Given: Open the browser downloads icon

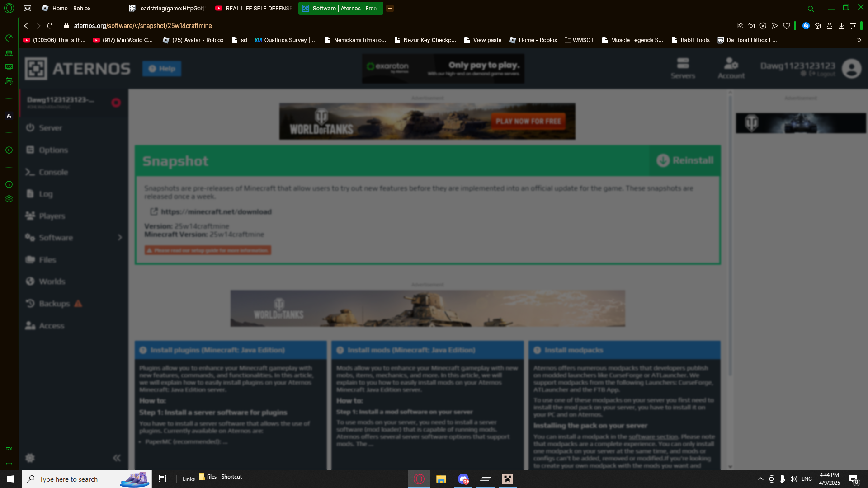Looking at the screenshot, I should (x=841, y=26).
